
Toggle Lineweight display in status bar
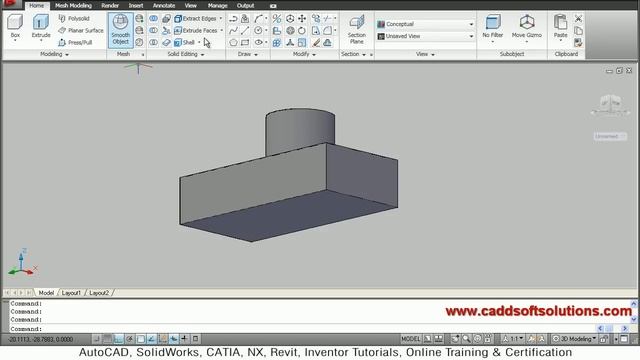click(x=184, y=339)
